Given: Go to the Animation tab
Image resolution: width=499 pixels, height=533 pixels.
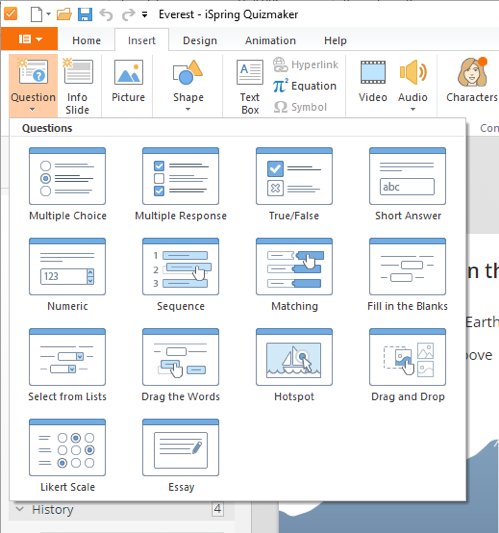Looking at the screenshot, I should pos(270,40).
